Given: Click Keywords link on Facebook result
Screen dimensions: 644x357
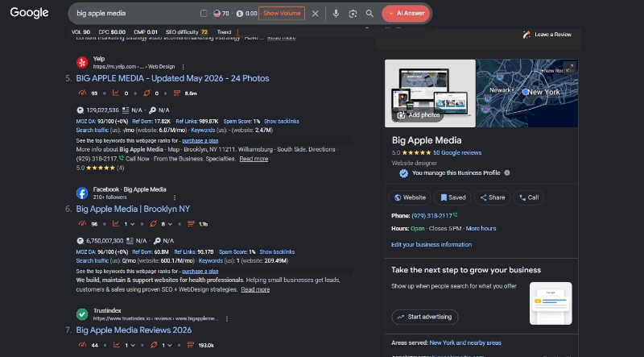Looking at the screenshot, I should 211,261.
